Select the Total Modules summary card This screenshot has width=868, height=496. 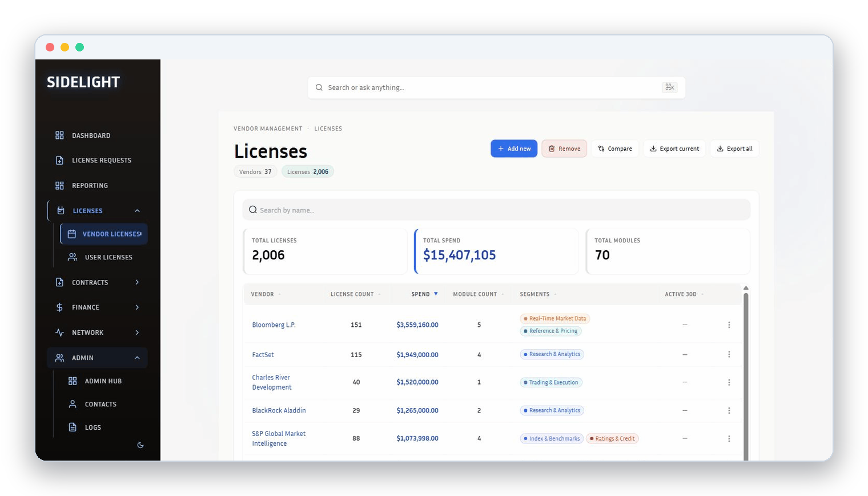(x=668, y=251)
